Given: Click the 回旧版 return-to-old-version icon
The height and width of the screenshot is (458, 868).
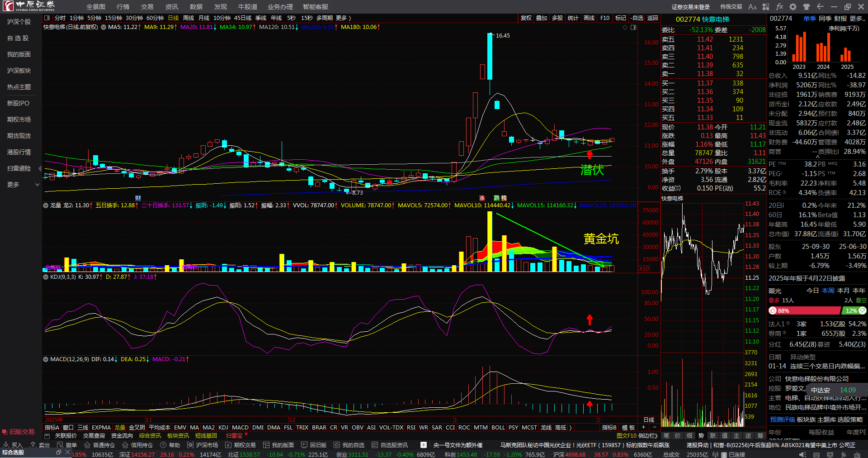Looking at the screenshot, I should 304,445.
